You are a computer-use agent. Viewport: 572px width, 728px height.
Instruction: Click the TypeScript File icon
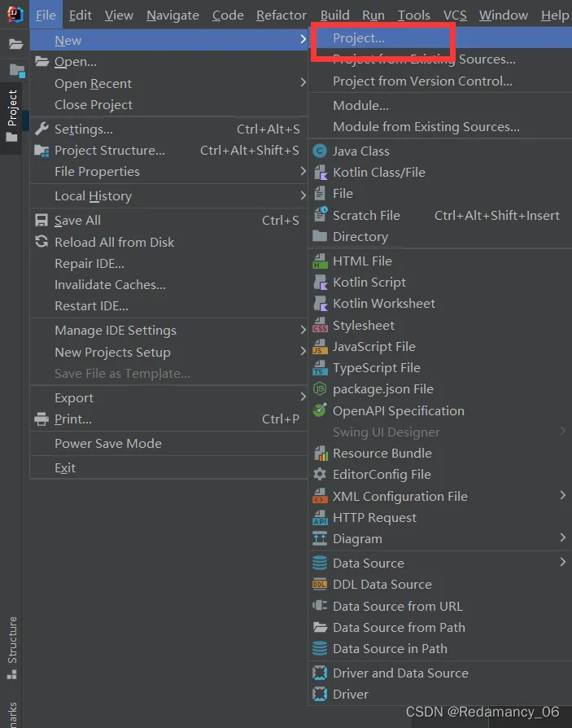coord(319,368)
